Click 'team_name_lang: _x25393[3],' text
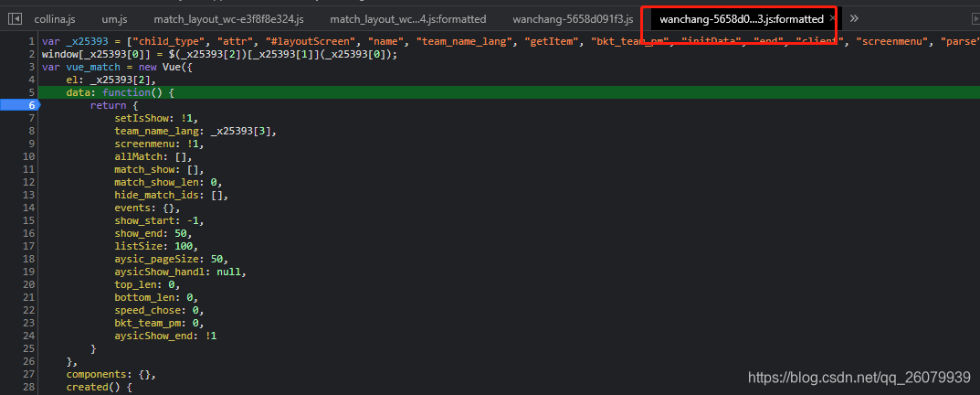 [x=195, y=131]
